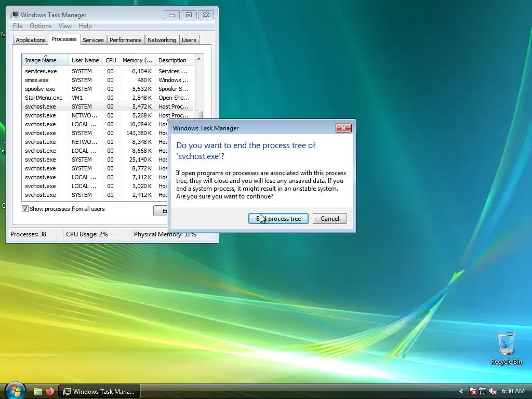Open the Windows Start orb

[15, 391]
